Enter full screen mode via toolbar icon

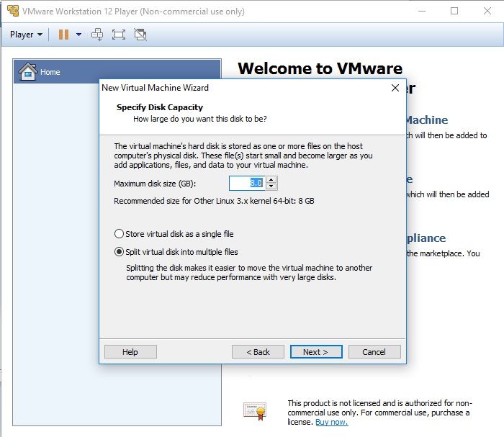[x=119, y=35]
